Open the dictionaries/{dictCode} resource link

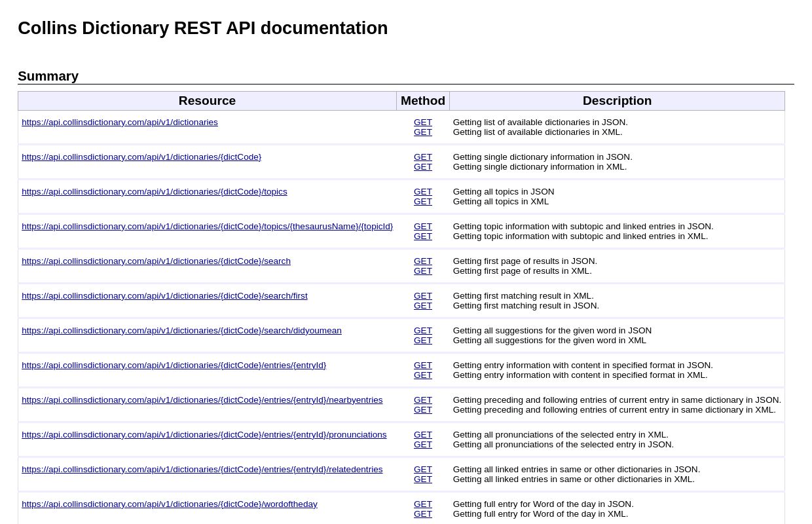[141, 157]
